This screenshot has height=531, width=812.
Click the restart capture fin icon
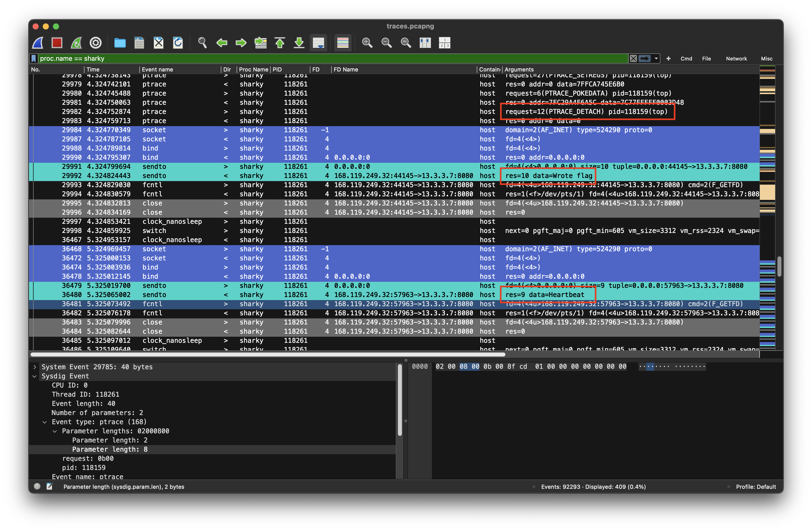coord(76,43)
